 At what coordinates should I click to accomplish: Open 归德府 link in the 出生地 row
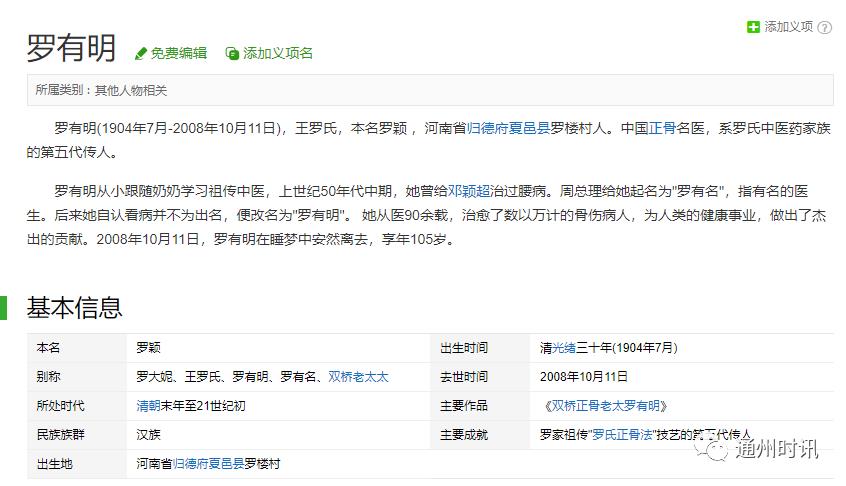[x=190, y=464]
